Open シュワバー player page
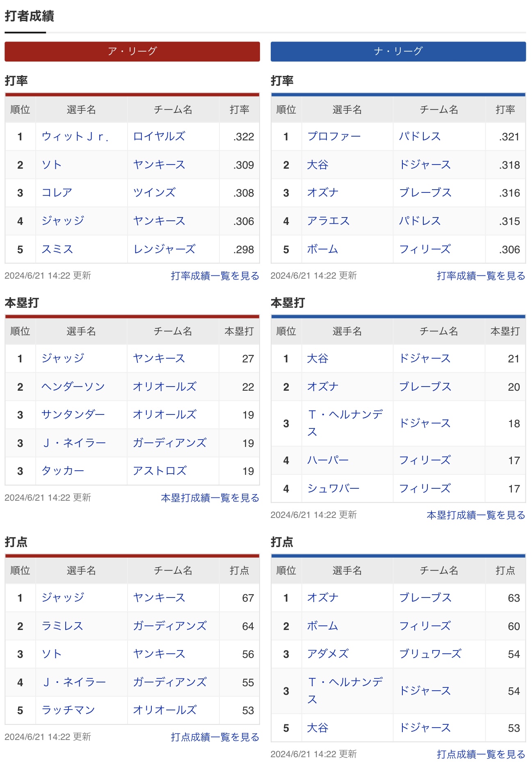532x765 pixels. 333,489
